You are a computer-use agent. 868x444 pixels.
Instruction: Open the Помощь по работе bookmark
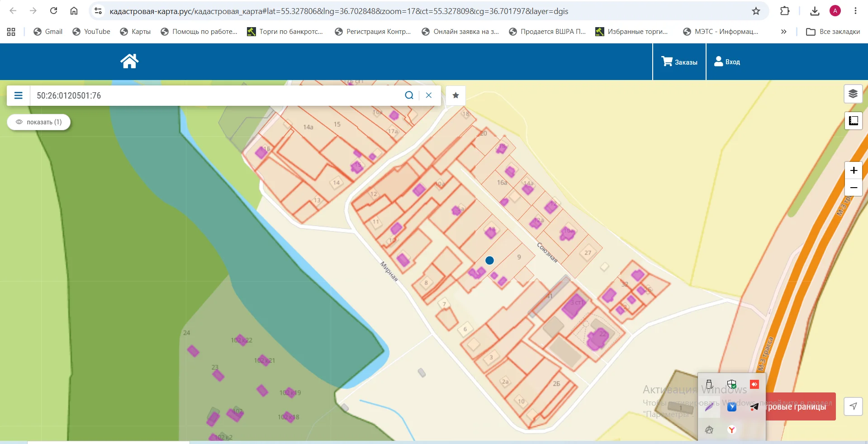(x=199, y=32)
